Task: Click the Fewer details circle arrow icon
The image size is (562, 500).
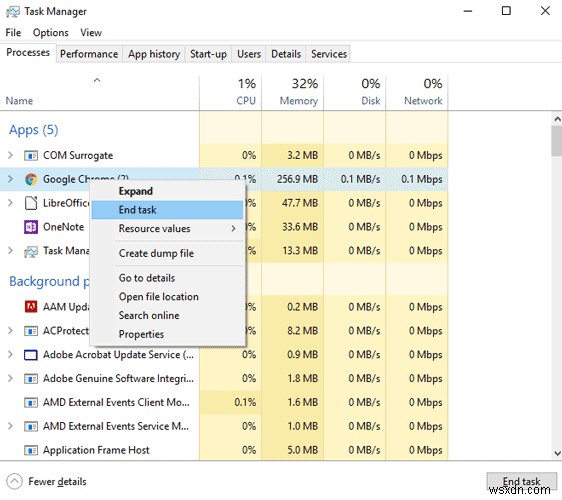Action: (x=14, y=481)
